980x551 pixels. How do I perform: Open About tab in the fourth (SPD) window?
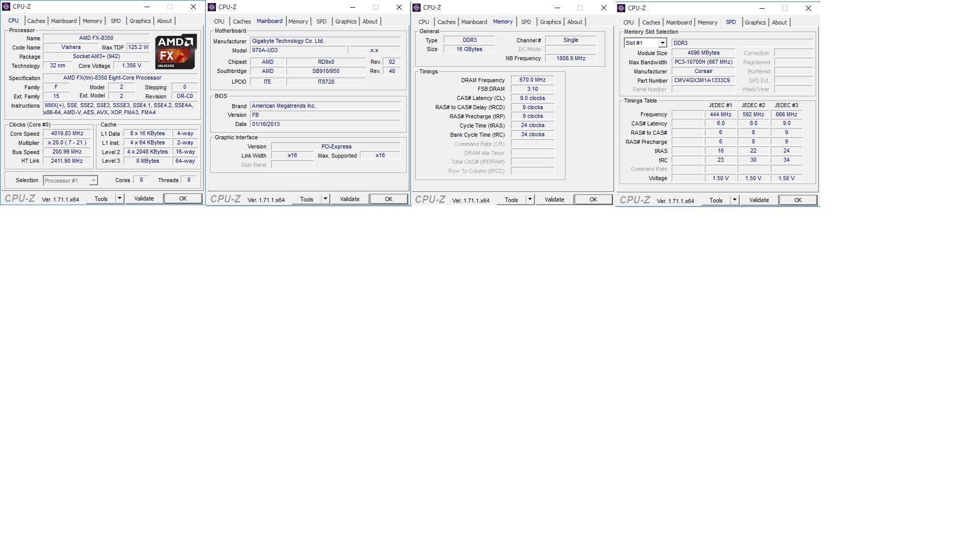(x=779, y=22)
